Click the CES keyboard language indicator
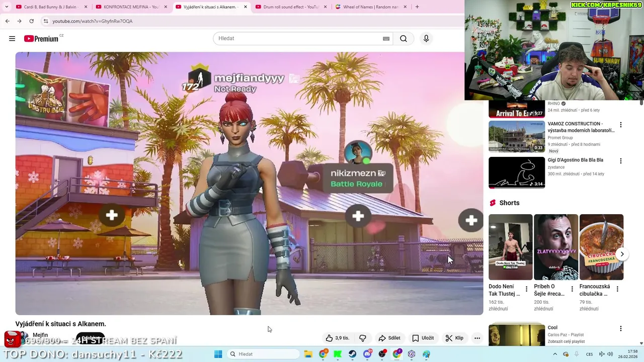The height and width of the screenshot is (362, 644). [589, 354]
